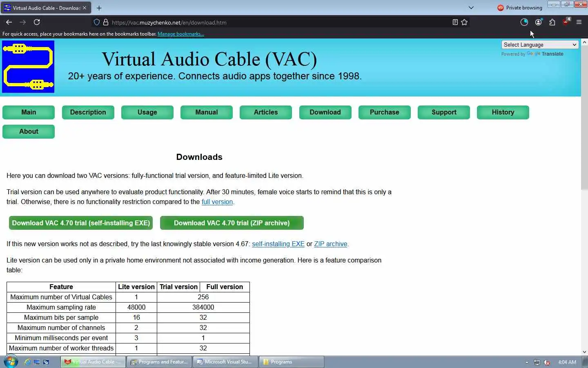
Task: Click Show desktop quick launch icon
Action: pyautogui.click(x=37, y=362)
